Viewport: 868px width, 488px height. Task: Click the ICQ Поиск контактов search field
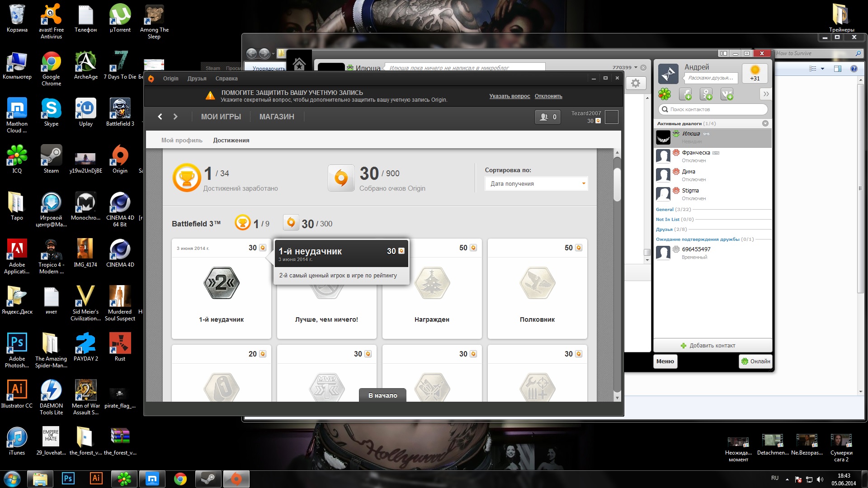click(x=713, y=109)
